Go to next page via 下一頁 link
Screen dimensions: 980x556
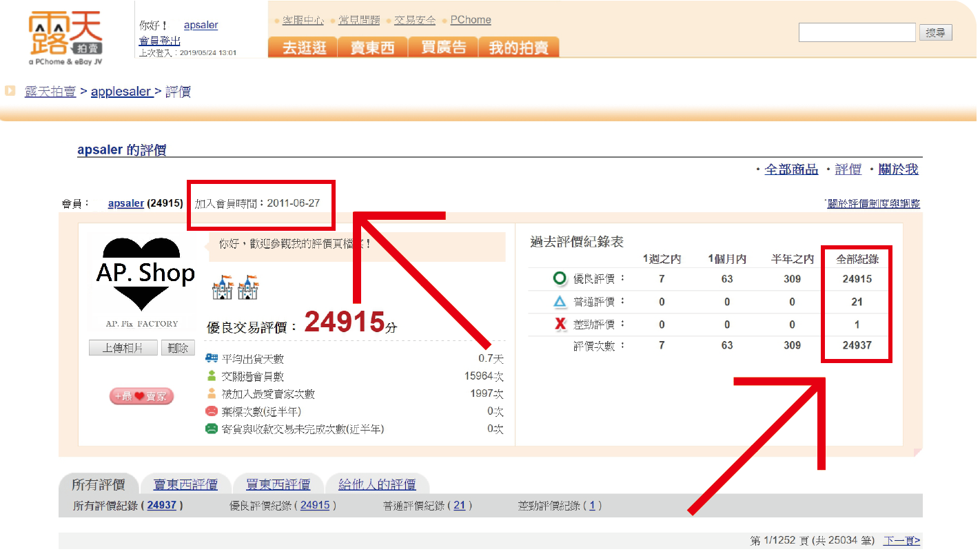901,541
